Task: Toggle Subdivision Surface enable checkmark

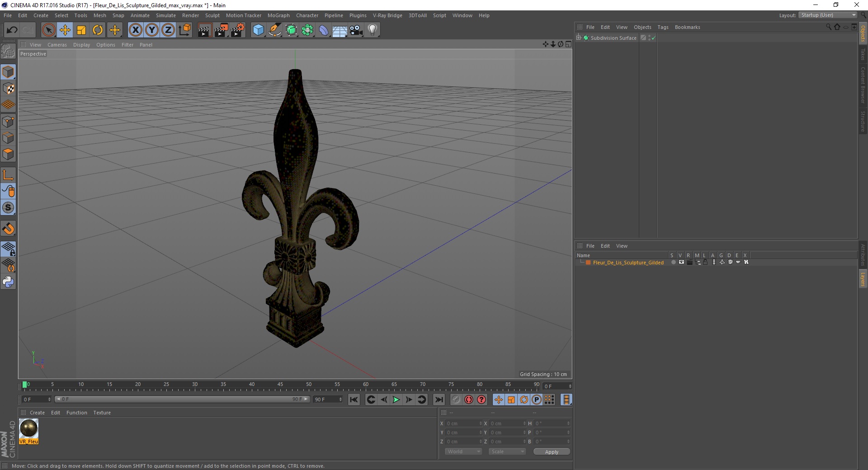Action: click(653, 38)
